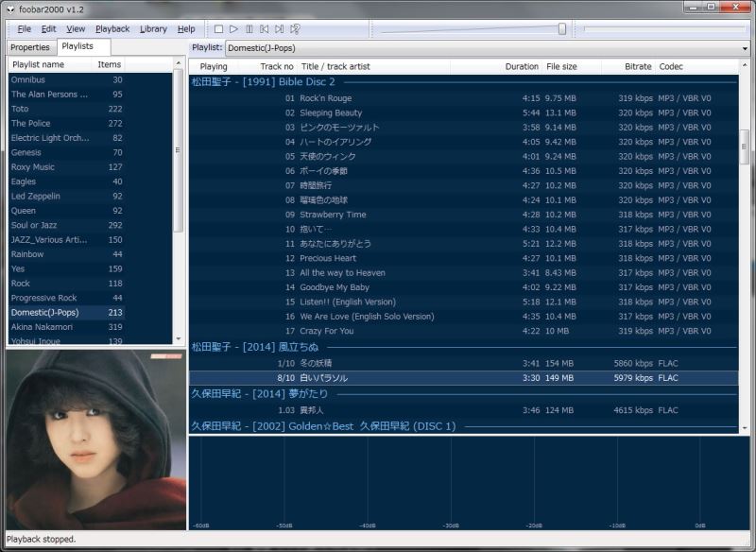This screenshot has width=756, height=552.
Task: Click the [1991] Bible Disc 2 album header
Action: coord(463,82)
